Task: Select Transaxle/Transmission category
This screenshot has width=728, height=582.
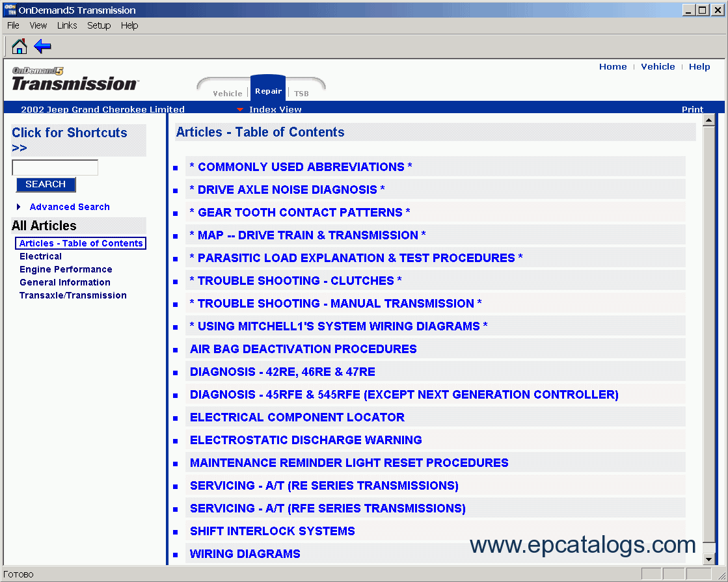Action: click(73, 295)
